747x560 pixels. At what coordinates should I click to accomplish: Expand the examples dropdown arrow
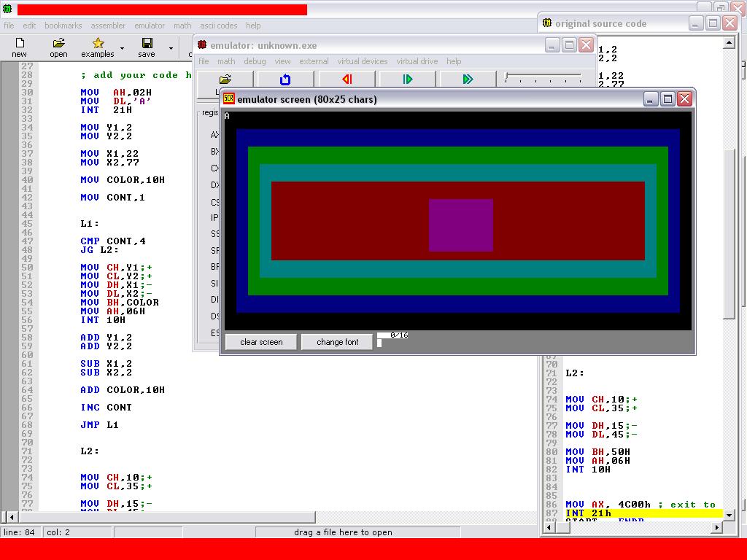(x=122, y=49)
